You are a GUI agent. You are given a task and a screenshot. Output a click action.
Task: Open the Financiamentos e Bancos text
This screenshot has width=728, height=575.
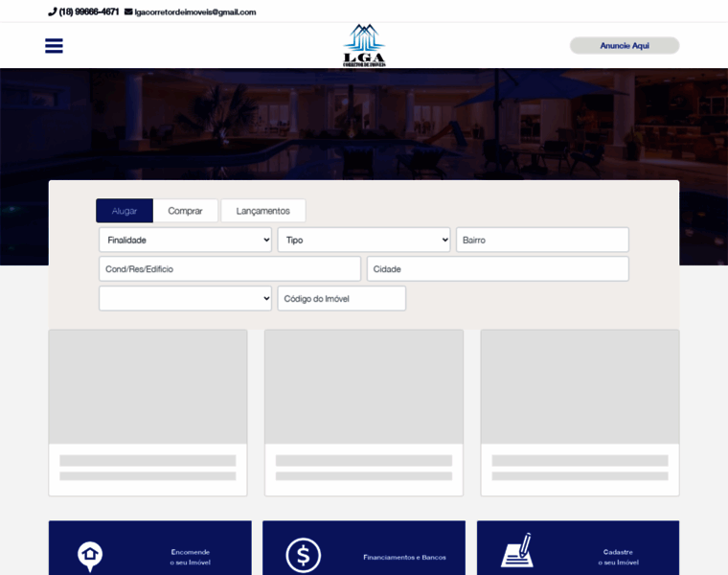click(404, 557)
